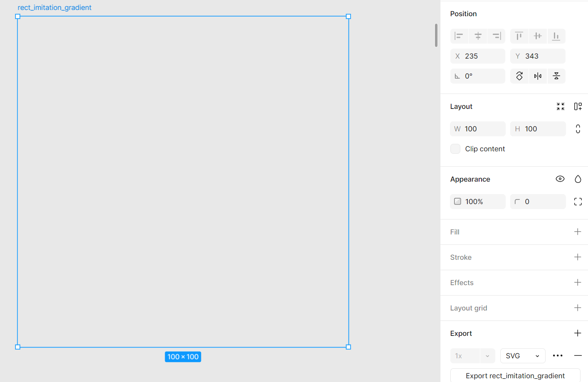Viewport: 588px width, 382px height.
Task: Click the opacity 100% field
Action: 478,202
